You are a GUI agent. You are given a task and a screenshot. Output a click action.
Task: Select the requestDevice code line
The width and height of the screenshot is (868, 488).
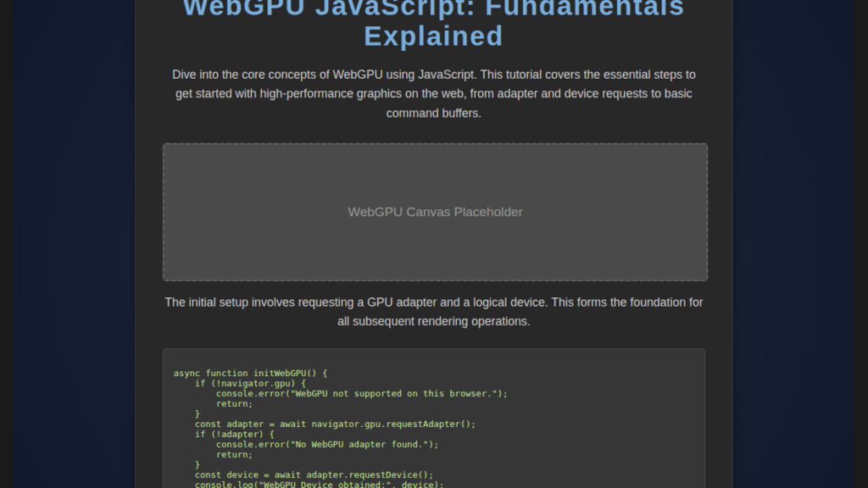[314, 474]
